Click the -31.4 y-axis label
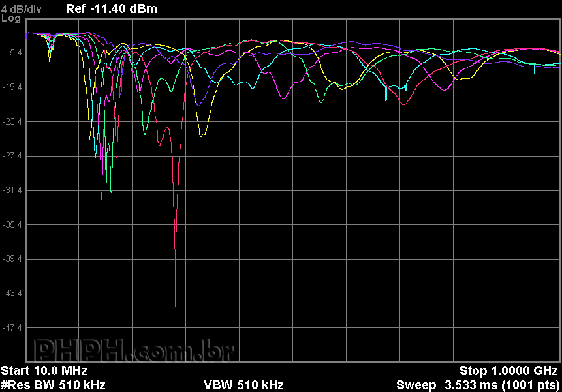Viewport: 562px width, 392px height. pyautogui.click(x=14, y=190)
